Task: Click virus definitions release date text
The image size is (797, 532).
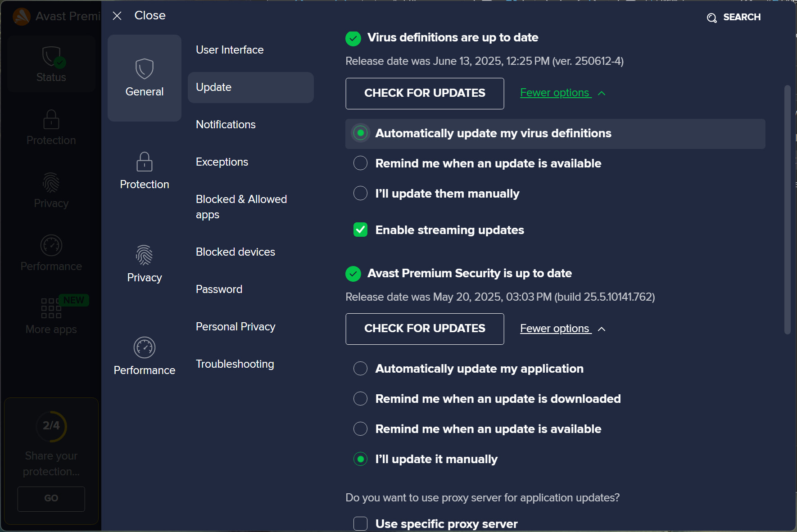Action: tap(485, 61)
